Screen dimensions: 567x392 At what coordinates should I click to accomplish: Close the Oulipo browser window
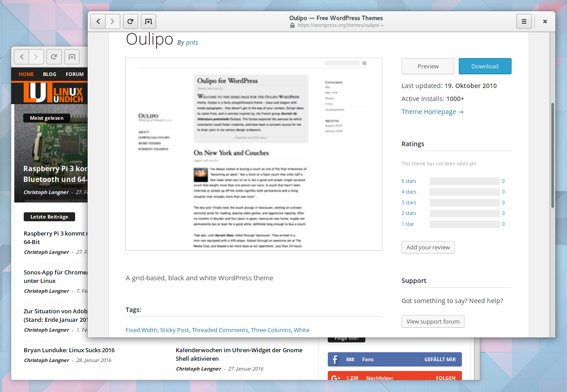pyautogui.click(x=545, y=21)
